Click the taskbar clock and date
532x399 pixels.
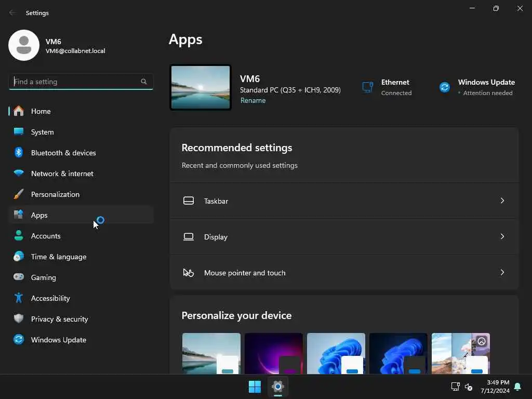(x=495, y=387)
